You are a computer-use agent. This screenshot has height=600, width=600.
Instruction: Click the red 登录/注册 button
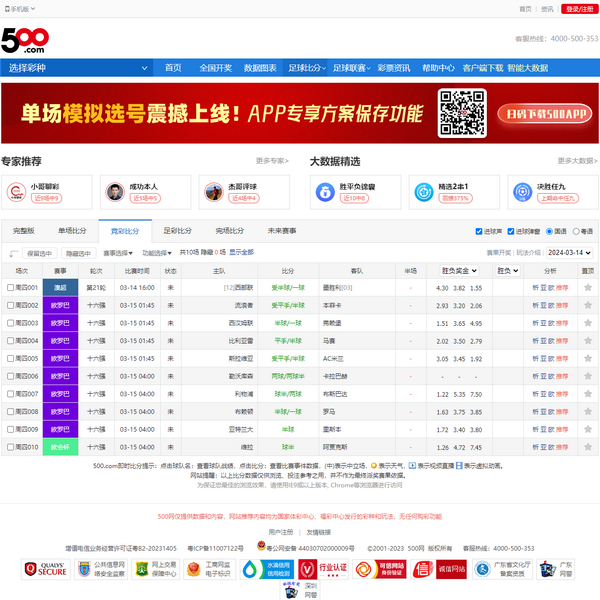pos(579,9)
